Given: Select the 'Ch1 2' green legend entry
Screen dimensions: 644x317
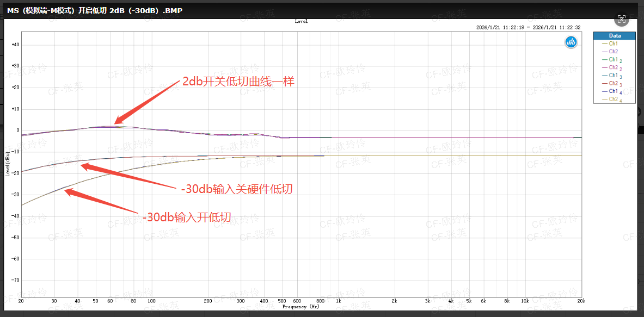Looking at the screenshot, I should click(612, 60).
